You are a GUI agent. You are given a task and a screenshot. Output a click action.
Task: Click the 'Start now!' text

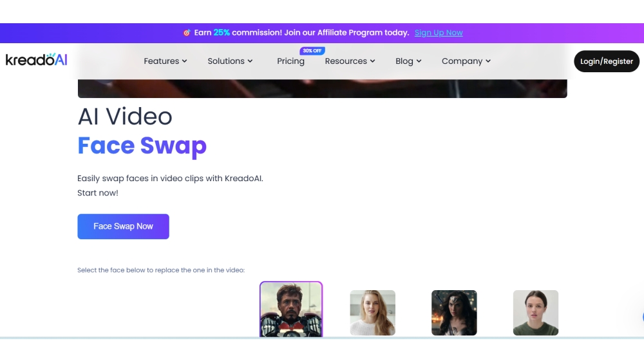tap(98, 193)
